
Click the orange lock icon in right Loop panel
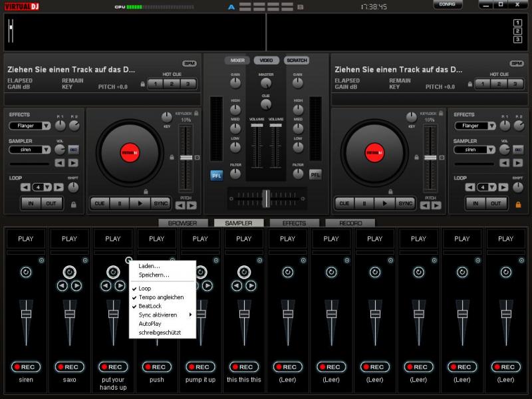click(x=518, y=203)
